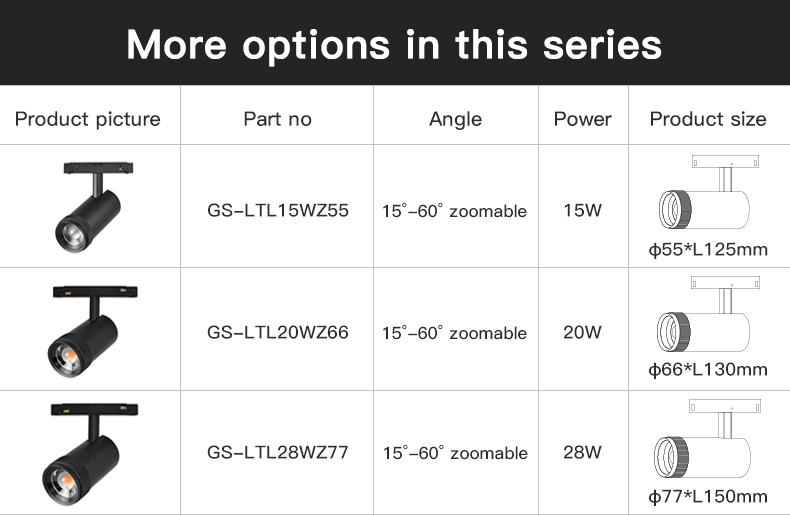Click the zoomable angle text in the 20W row
This screenshot has width=790, height=515.
pyautogui.click(x=455, y=333)
